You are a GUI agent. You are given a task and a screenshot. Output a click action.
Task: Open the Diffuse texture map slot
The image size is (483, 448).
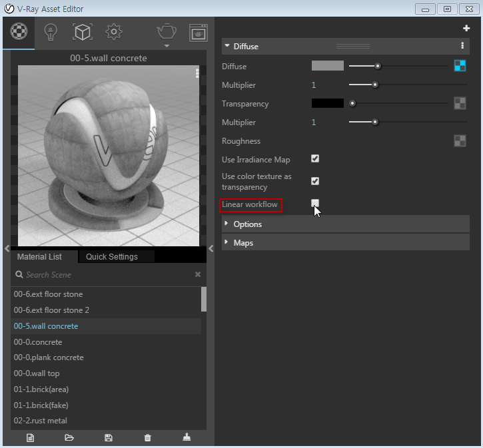[x=460, y=66]
